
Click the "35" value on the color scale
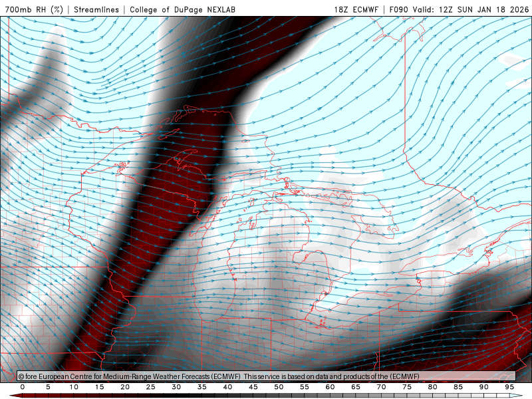tap(202, 387)
